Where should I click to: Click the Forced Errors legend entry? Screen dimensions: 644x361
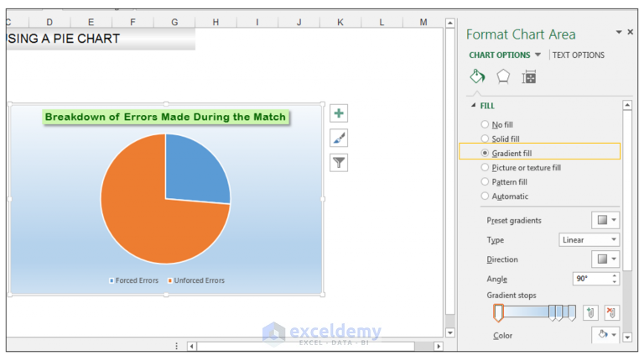pyautogui.click(x=134, y=280)
